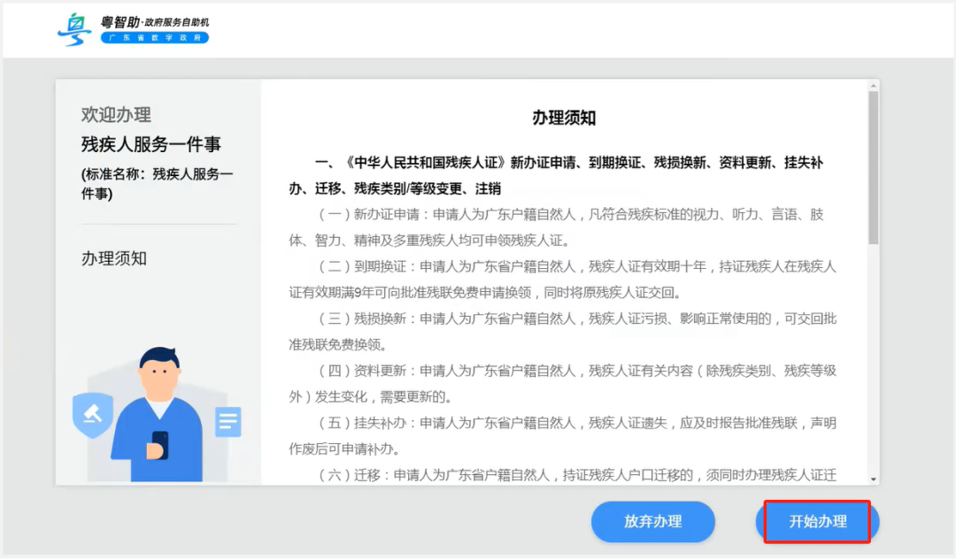This screenshot has width=956, height=560.
Task: Click the scrollbar down arrow
Action: click(x=875, y=478)
